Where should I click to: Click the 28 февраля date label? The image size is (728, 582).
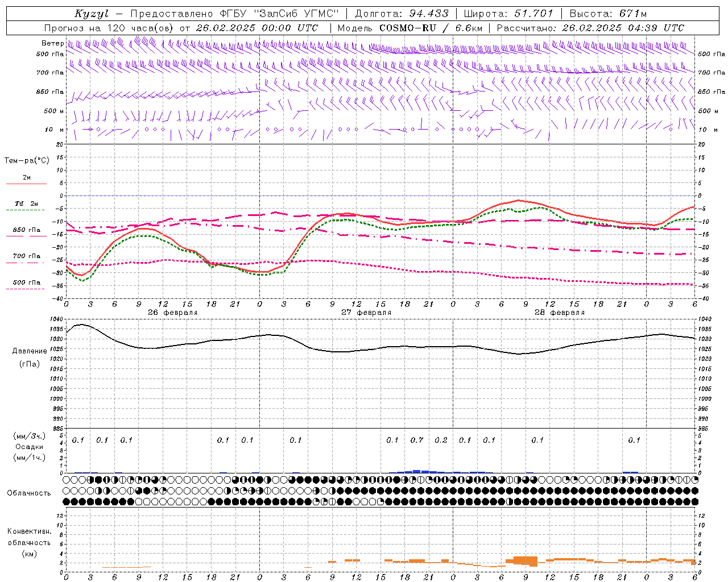[560, 313]
